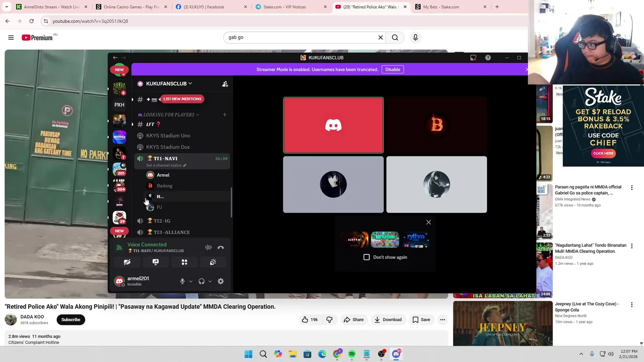Join the TI2-IG voice channel
Screen dimensions: 644x362
click(x=182, y=221)
